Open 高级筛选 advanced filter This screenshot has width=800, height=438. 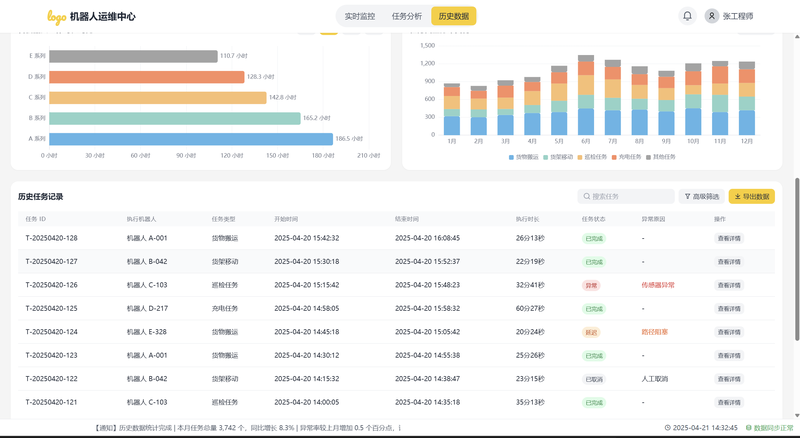702,197
